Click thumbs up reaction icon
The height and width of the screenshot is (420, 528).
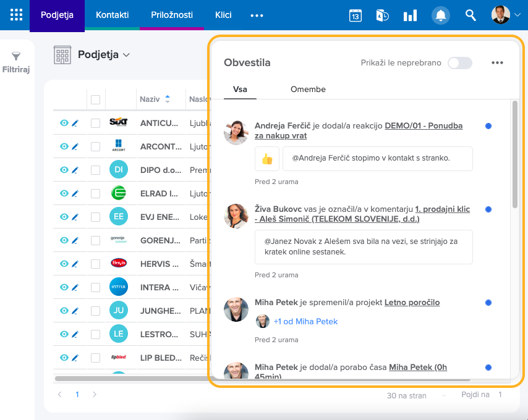(267, 159)
